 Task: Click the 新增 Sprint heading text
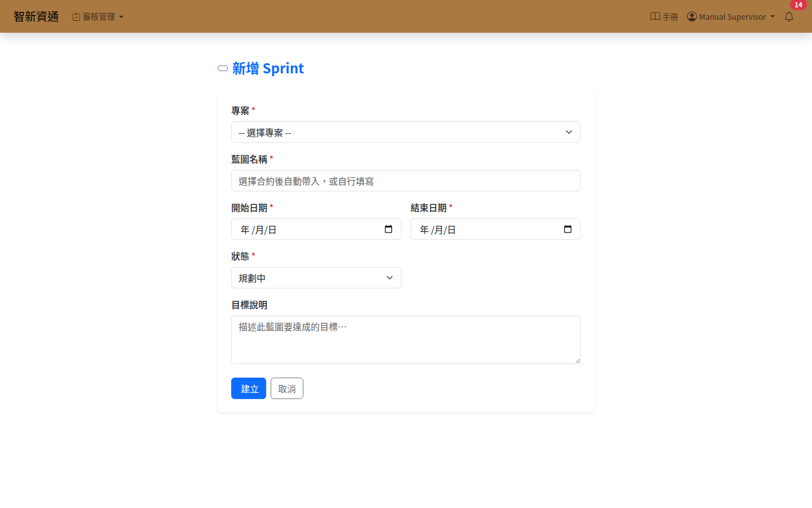pos(268,68)
